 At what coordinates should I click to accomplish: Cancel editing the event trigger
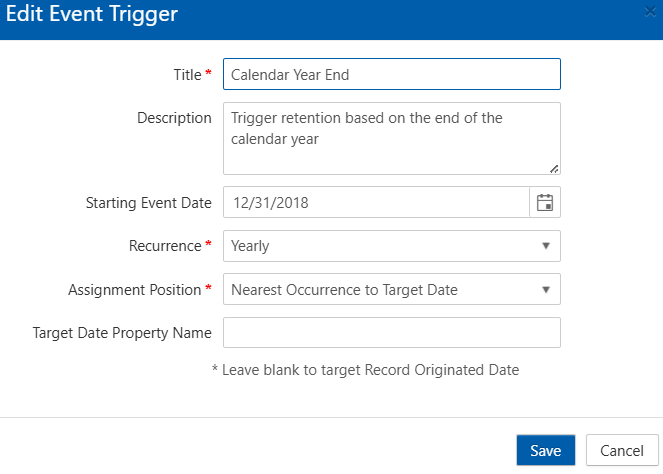(621, 451)
